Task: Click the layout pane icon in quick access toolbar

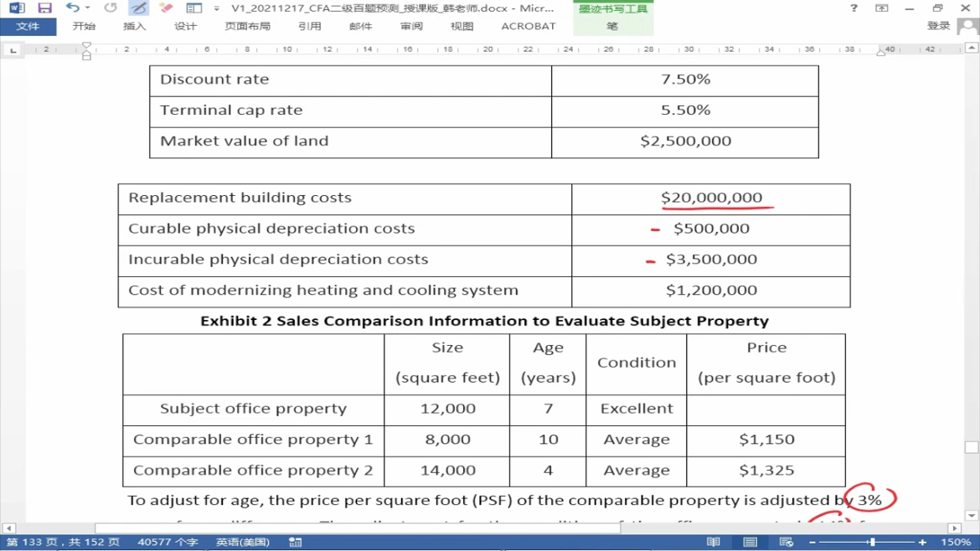Action: pyautogui.click(x=193, y=8)
